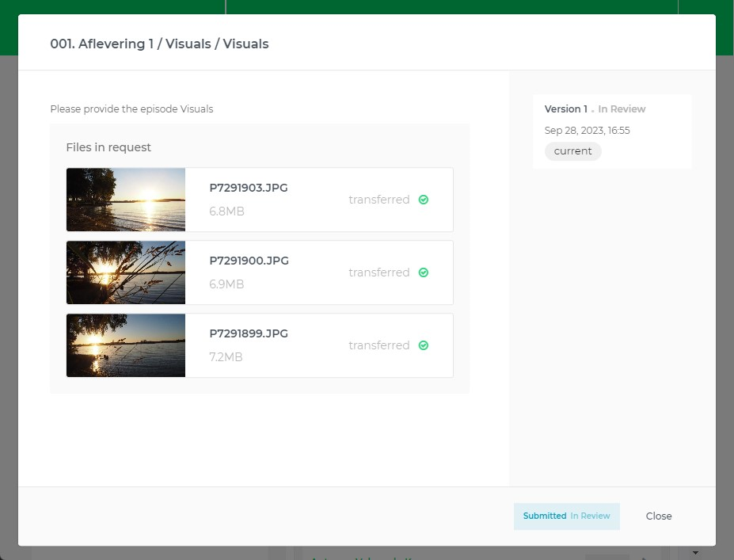Open the P7291900.JPG reeds thumbnail
This screenshot has width=734, height=560.
click(x=126, y=272)
